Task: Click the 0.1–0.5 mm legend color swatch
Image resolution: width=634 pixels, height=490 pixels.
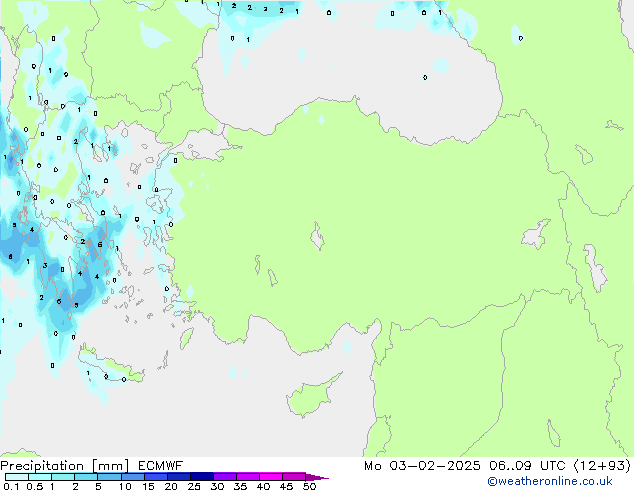Action: pyautogui.click(x=17, y=477)
